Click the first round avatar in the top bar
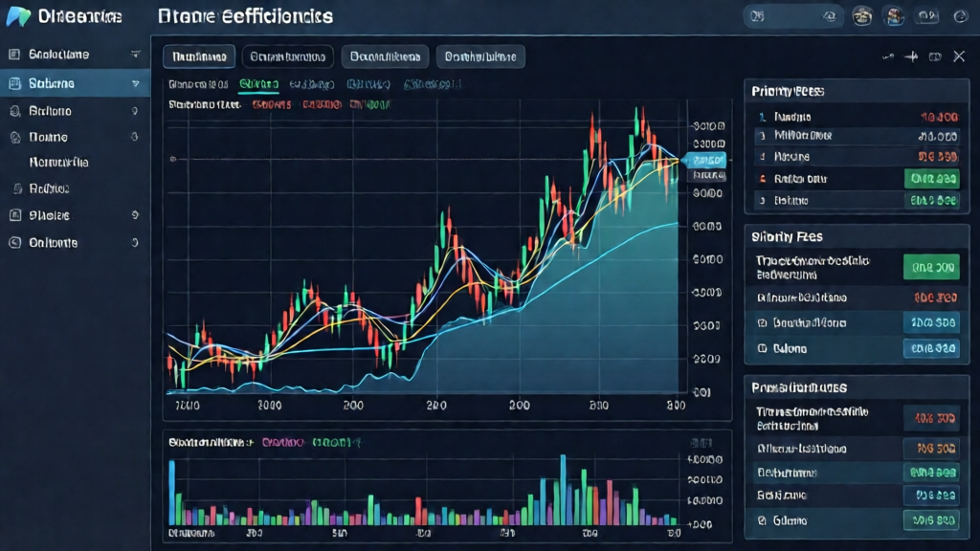The height and width of the screenshot is (551, 980). click(862, 16)
